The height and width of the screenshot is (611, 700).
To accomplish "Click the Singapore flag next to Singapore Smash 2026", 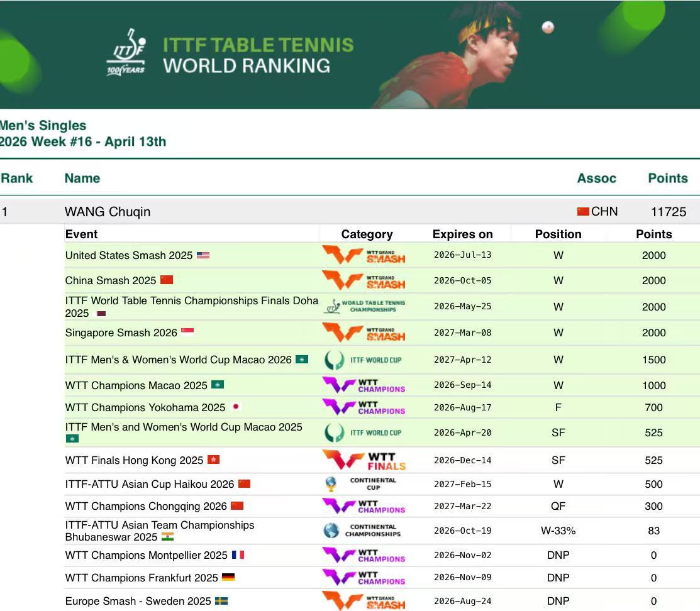I will tap(187, 331).
